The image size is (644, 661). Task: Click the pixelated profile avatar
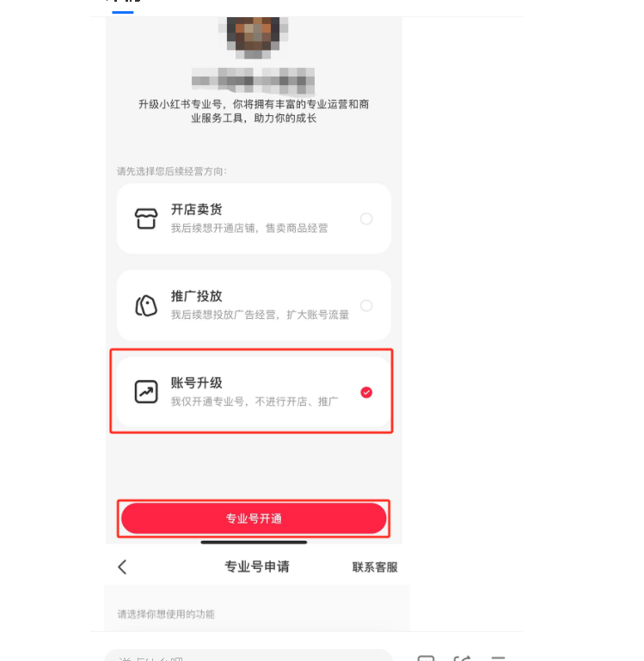253,37
